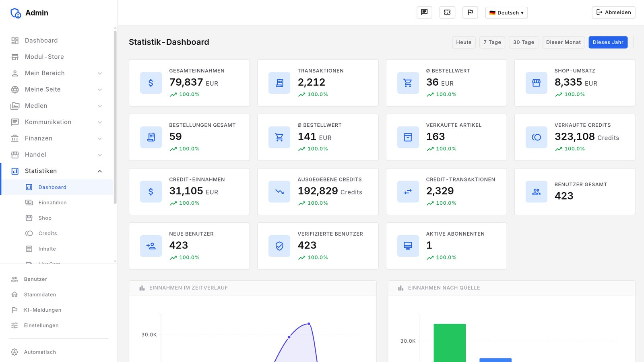644x362 pixels.
Task: Click the trending-down icon on Ausgegebene Credits card
Action: point(279,191)
